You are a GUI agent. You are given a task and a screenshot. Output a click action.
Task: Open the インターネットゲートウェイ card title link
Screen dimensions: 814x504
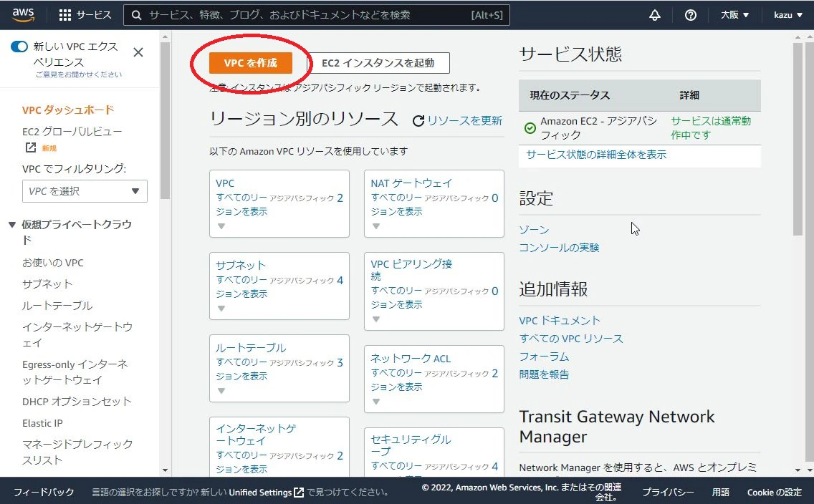(256, 435)
